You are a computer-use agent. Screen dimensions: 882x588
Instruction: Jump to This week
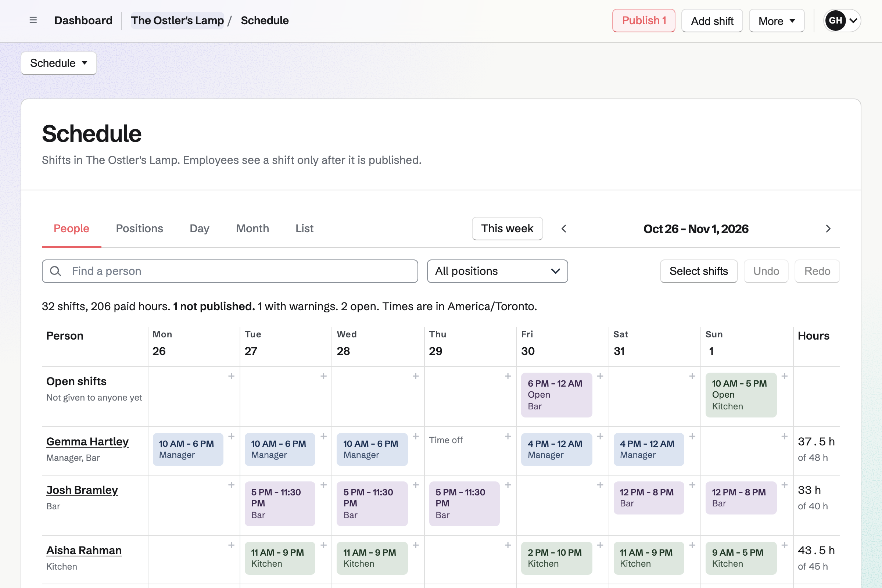point(507,228)
